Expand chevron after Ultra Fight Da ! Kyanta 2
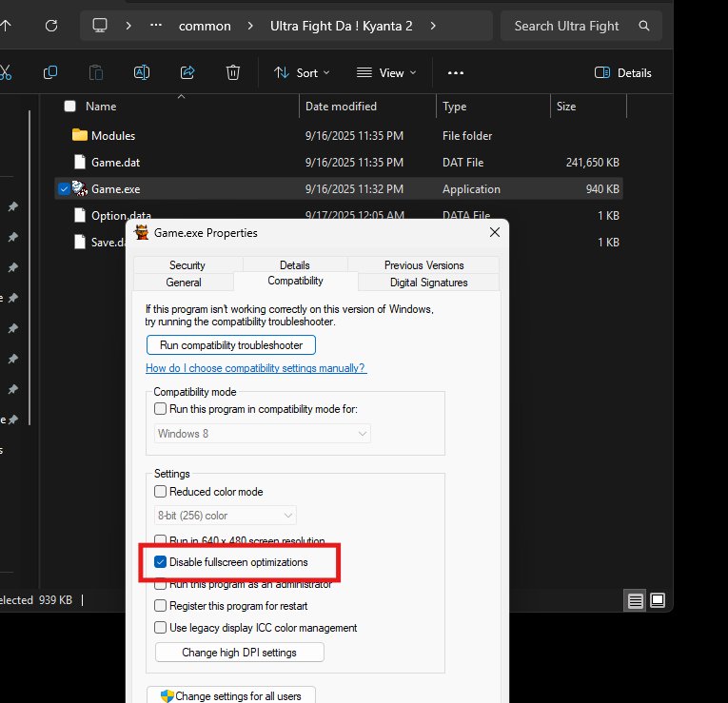Viewport: 728px width, 703px height. (x=433, y=26)
